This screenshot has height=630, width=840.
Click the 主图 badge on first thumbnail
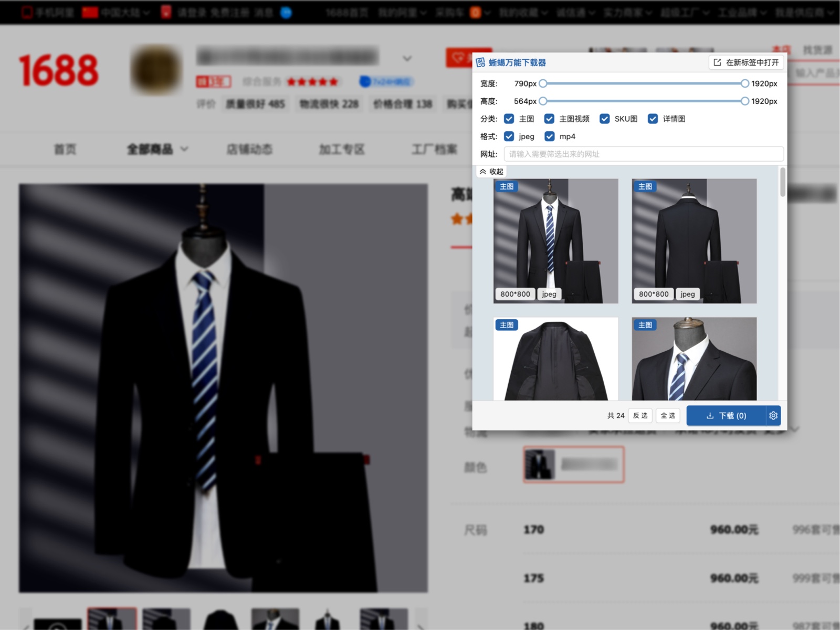[507, 186]
